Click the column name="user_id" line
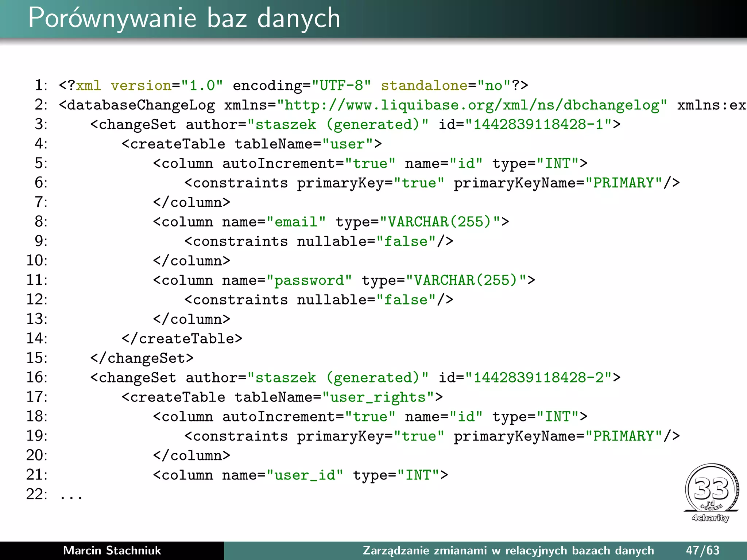747x560 pixels. (x=301, y=475)
